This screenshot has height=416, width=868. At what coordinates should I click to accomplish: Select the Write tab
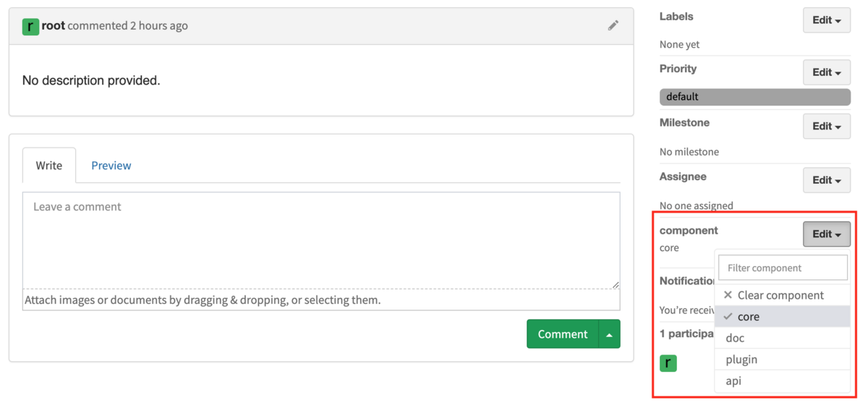pos(49,166)
